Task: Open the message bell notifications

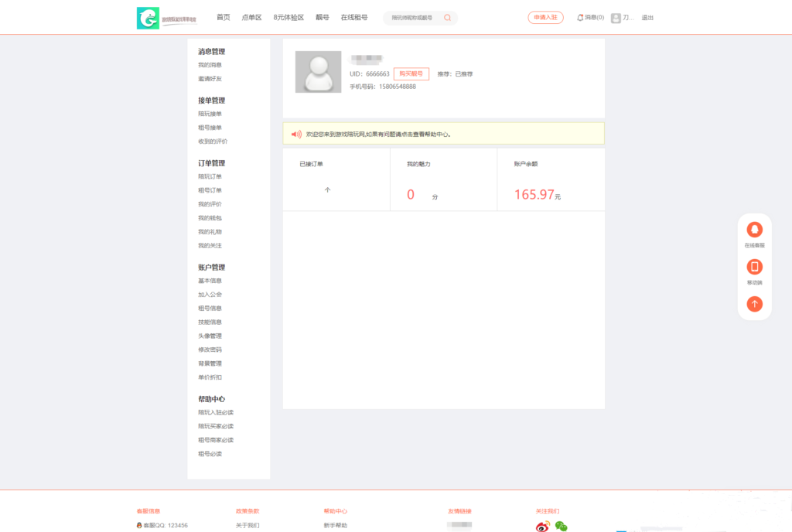Action: (580, 18)
